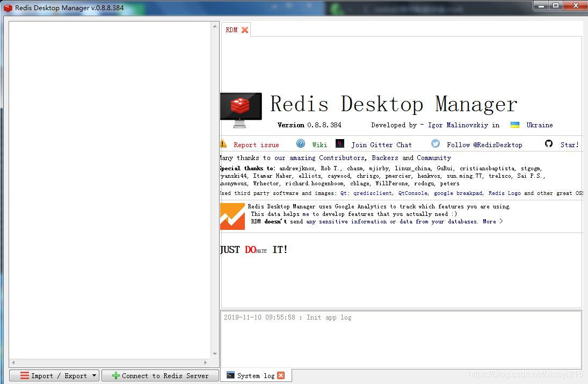Close System log tab with red X icon
588x384 pixels.
coord(281,375)
